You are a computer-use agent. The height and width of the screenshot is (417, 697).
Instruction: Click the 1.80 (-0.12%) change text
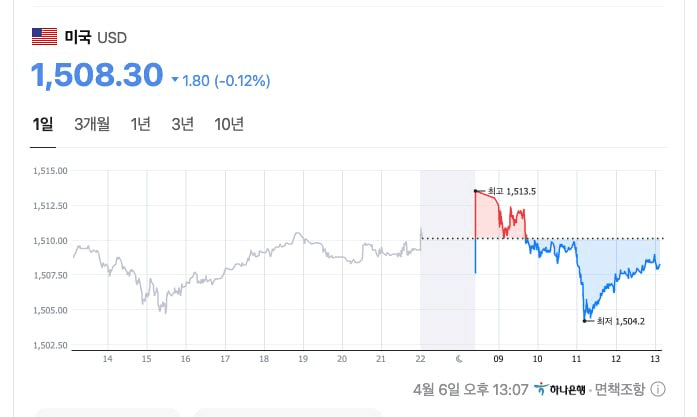click(227, 80)
